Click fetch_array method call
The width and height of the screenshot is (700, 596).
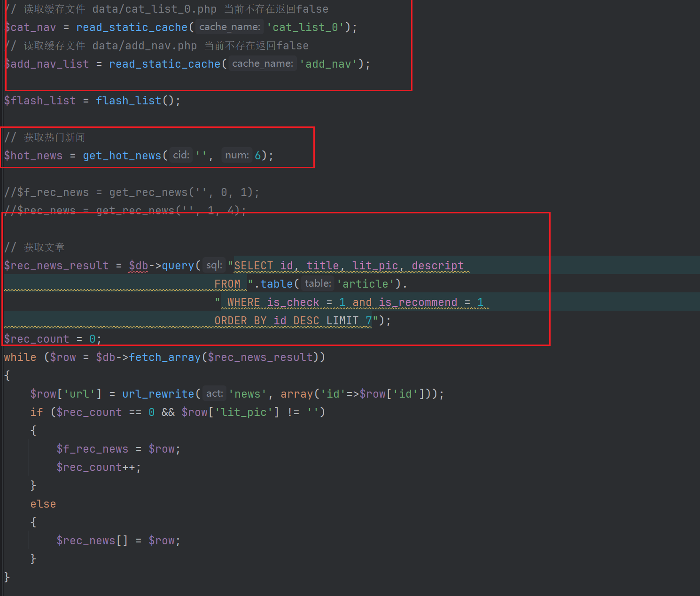(x=165, y=357)
